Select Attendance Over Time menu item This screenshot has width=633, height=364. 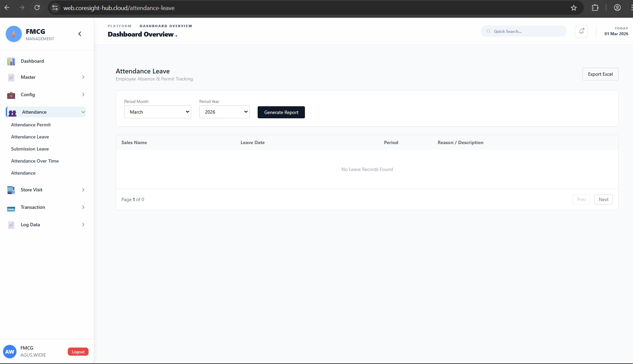point(35,161)
